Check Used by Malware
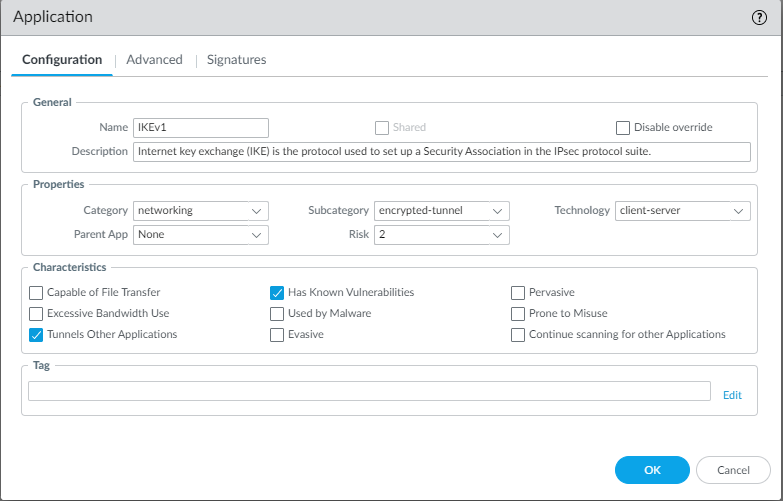 [x=277, y=314]
